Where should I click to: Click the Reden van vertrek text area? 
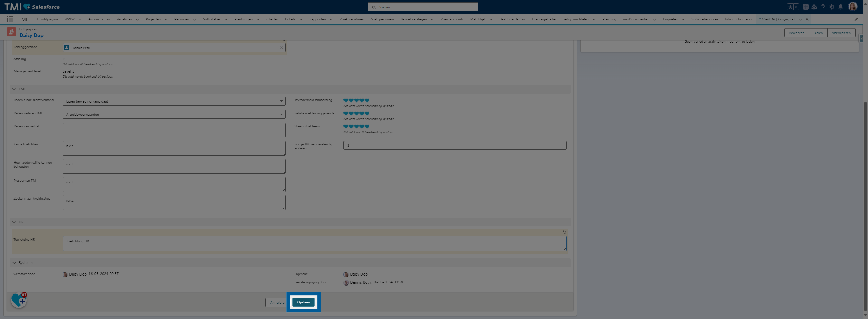tap(174, 130)
